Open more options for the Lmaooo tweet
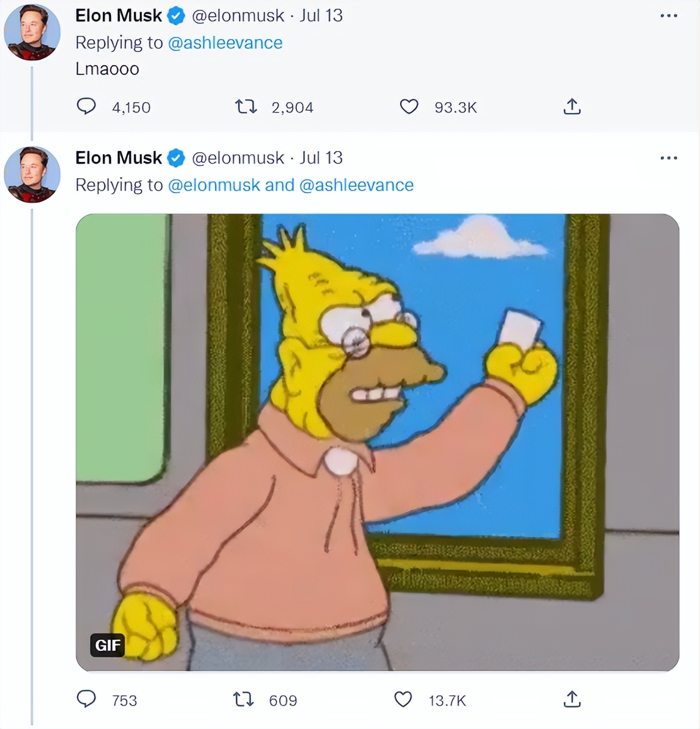Image resolution: width=700 pixels, height=729 pixels. tap(668, 16)
